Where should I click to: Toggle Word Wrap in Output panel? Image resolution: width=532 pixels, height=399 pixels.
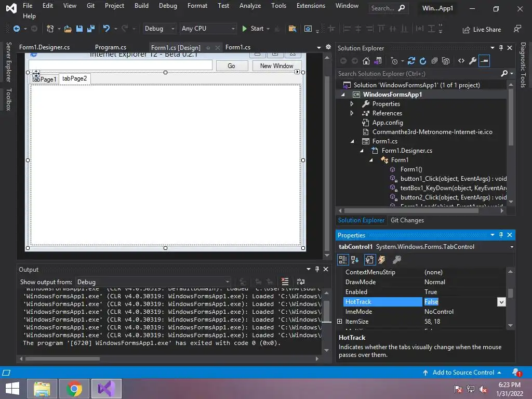(x=301, y=282)
